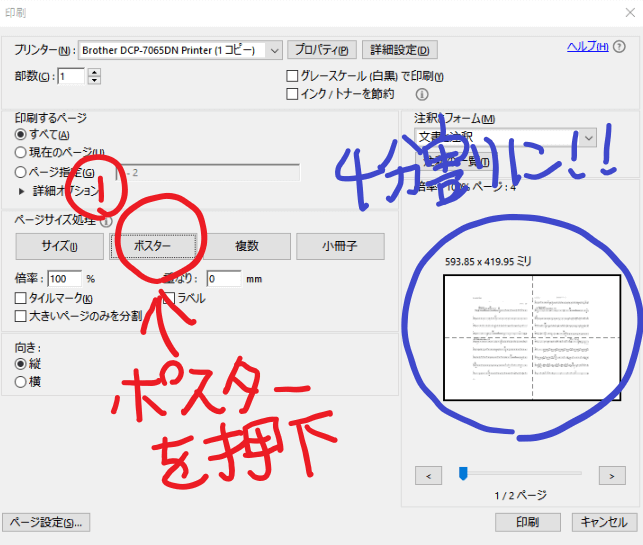Click the サイズ button
643x545 pixels.
tap(59, 246)
